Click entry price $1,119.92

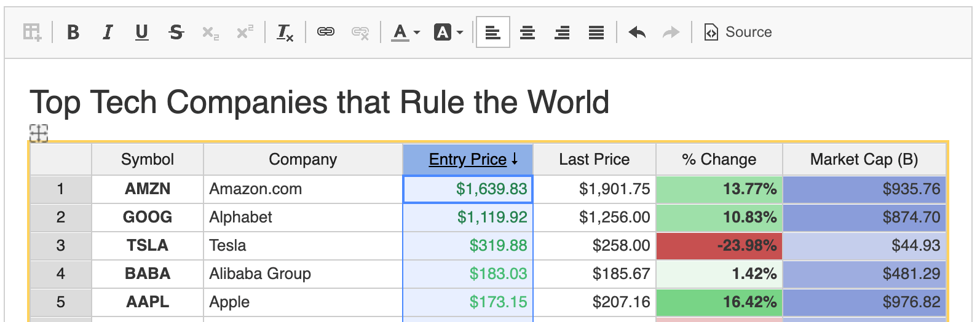(468, 218)
